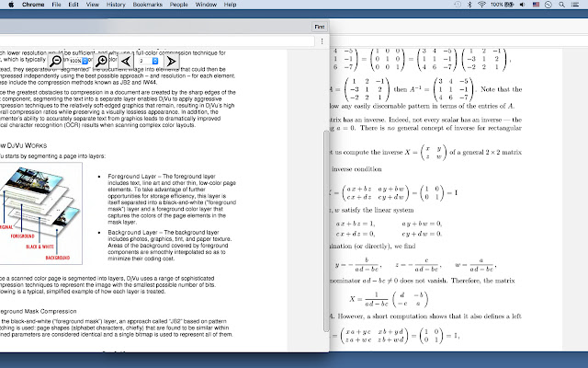Image resolution: width=588 pixels, height=368 pixels.
Task: Go to next page with right arrow
Action: pos(172,61)
